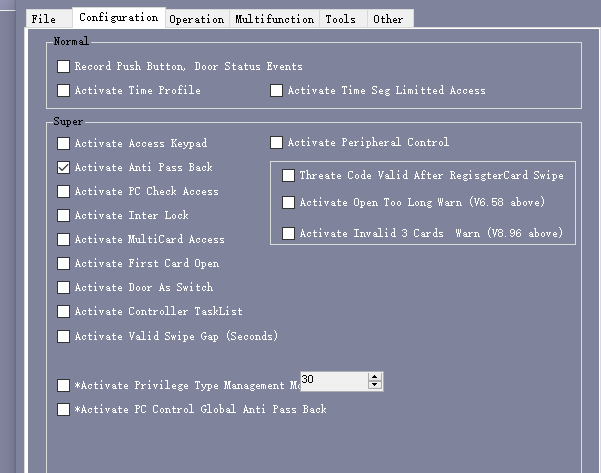601x473 pixels.
Task: Go to the Other tab
Action: click(390, 19)
